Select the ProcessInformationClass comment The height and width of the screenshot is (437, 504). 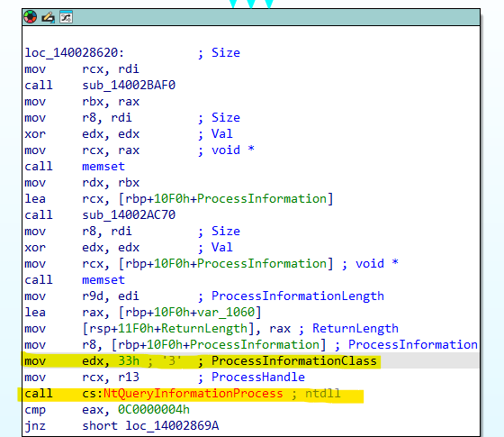293,361
